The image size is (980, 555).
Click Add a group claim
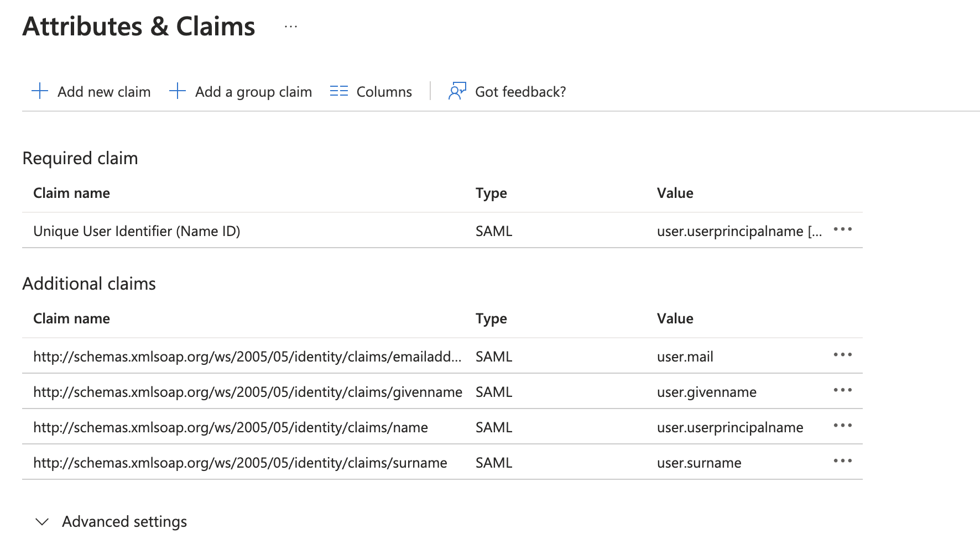tap(252, 91)
